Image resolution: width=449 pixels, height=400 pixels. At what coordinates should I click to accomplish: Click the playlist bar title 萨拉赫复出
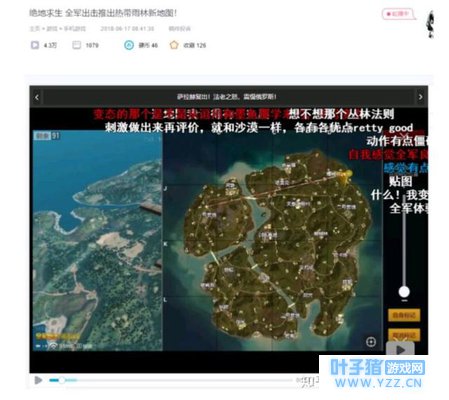point(227,97)
